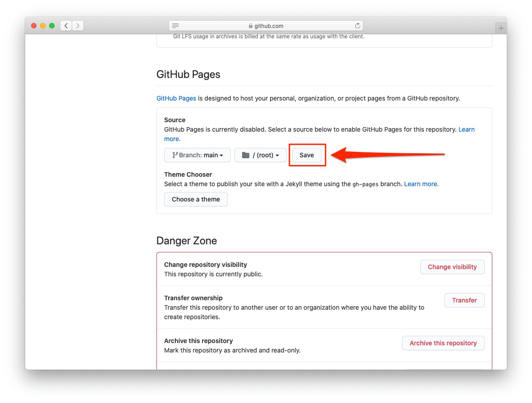Open the / (root) folder dropdown
Screen dimensions: 532x403
pos(261,155)
